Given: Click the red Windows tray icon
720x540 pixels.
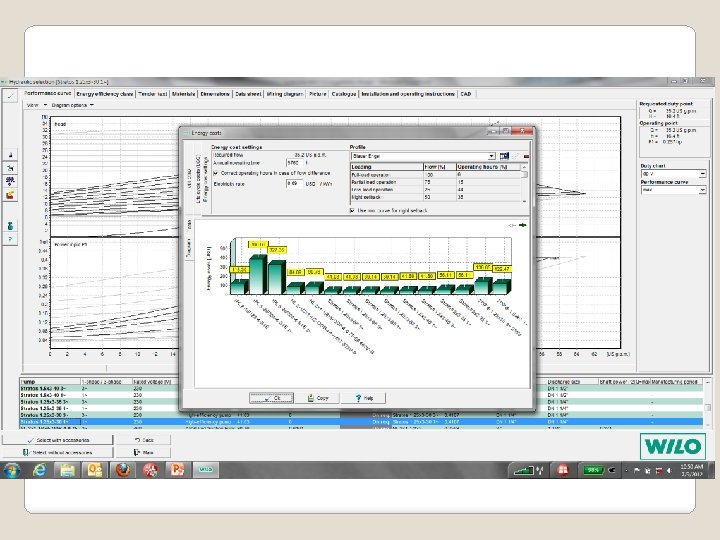Looking at the screenshot, I should tap(562, 470).
